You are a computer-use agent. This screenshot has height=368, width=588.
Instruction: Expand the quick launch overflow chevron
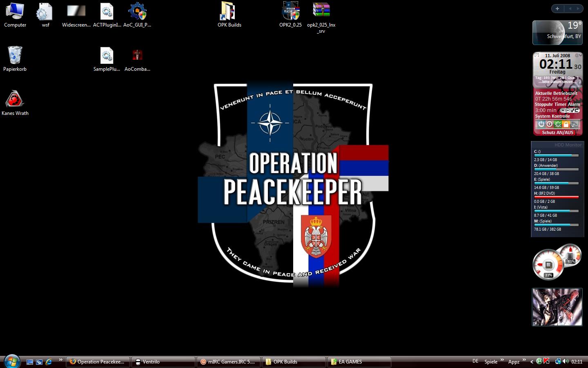pos(60,360)
